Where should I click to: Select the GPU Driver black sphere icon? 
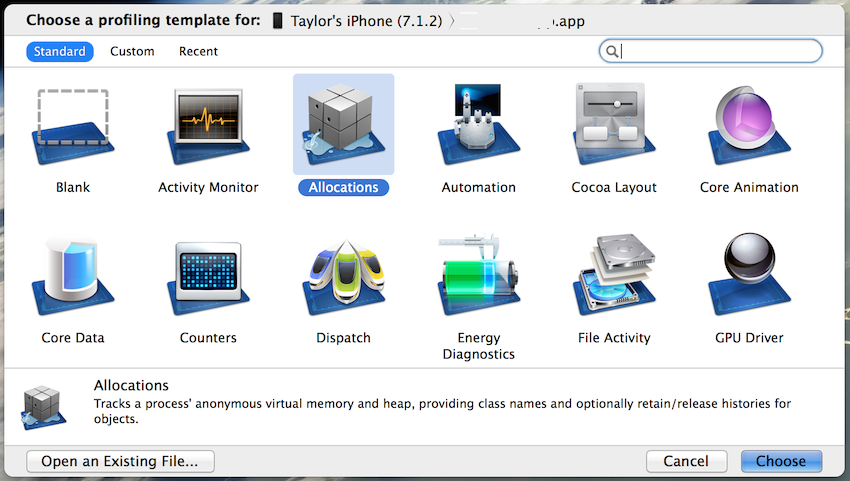pos(749,274)
